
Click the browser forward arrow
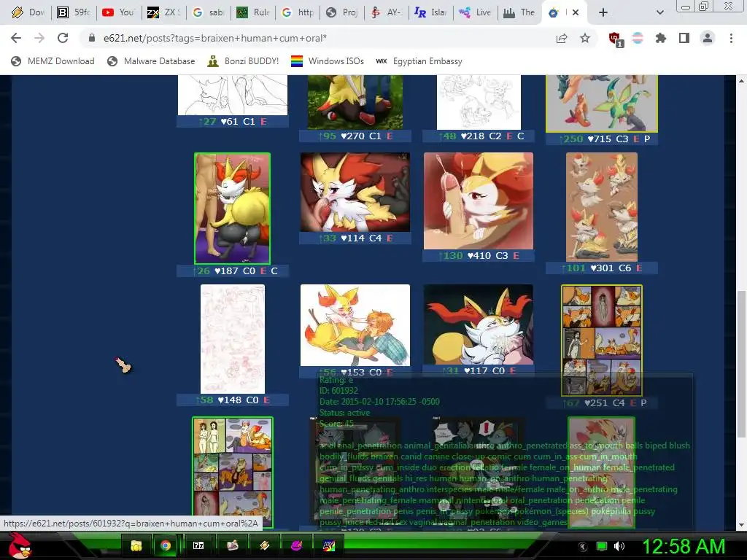pos(39,38)
